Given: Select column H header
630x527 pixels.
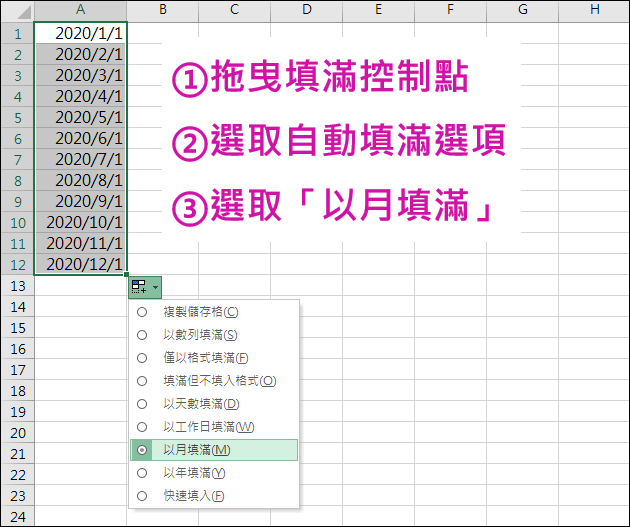Looking at the screenshot, I should [594, 10].
